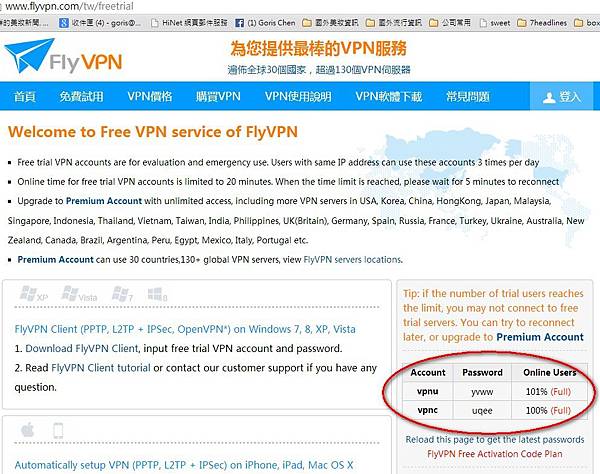This screenshot has width=600, height=474.
Task: Open the 7headlines bookmark folder
Action: [x=542, y=23]
